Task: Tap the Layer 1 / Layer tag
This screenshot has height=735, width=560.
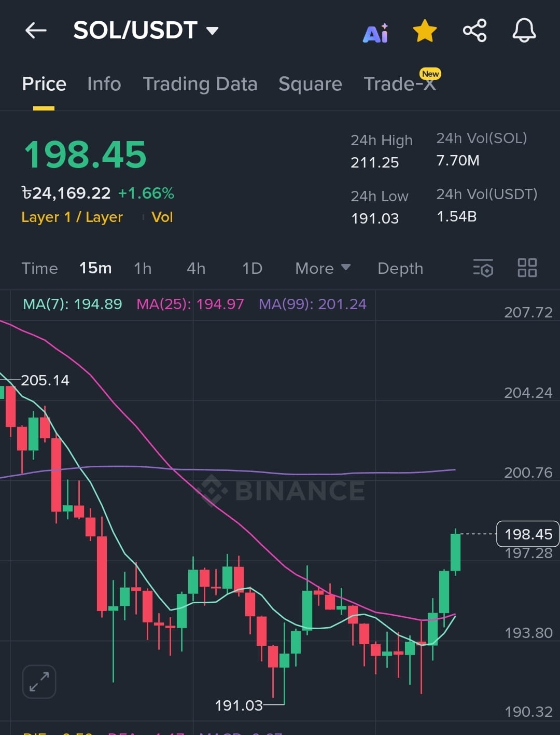Action: [x=72, y=217]
